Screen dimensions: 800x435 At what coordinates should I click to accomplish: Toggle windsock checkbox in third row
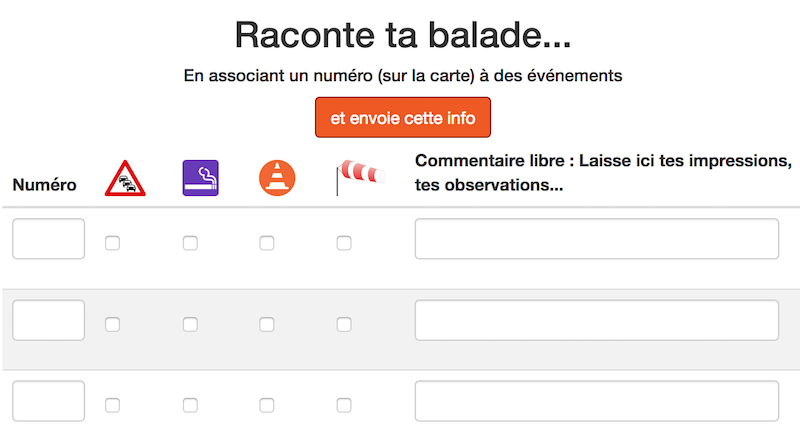[344, 405]
